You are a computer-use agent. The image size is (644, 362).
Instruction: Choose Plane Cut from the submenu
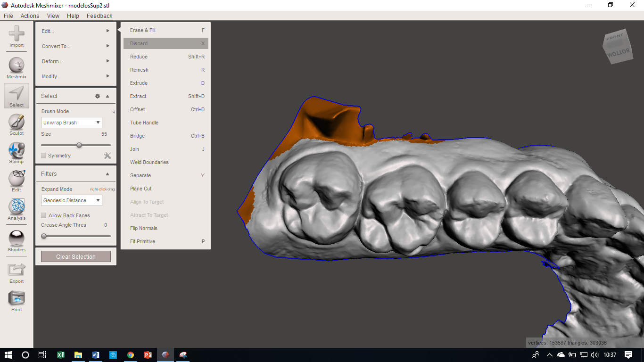tap(166, 189)
